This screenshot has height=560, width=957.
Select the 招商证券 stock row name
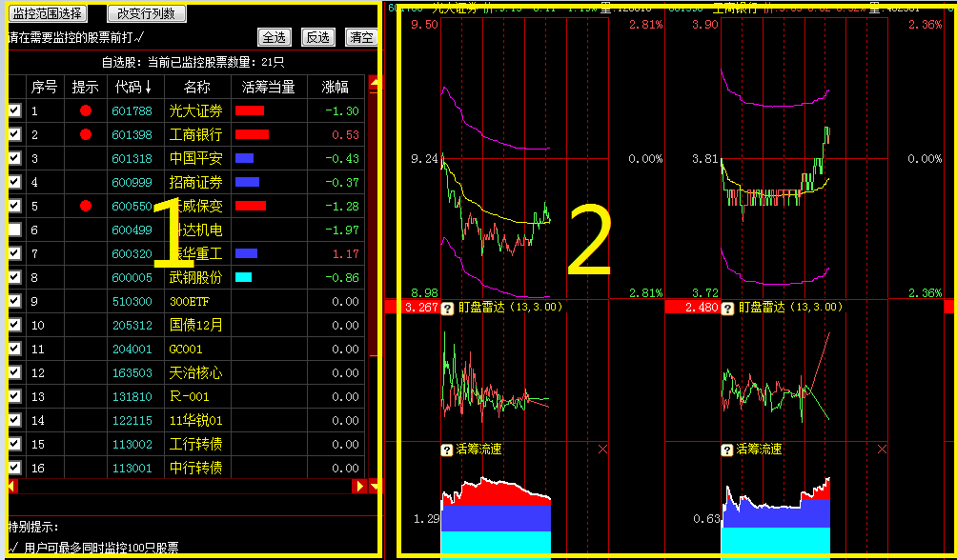[195, 182]
